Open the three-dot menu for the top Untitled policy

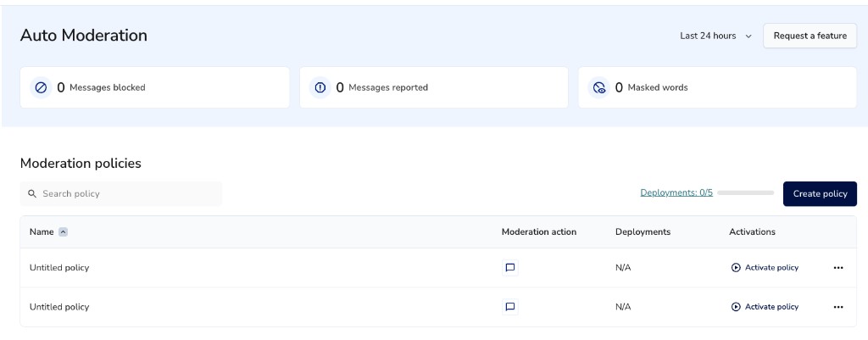pos(838,267)
